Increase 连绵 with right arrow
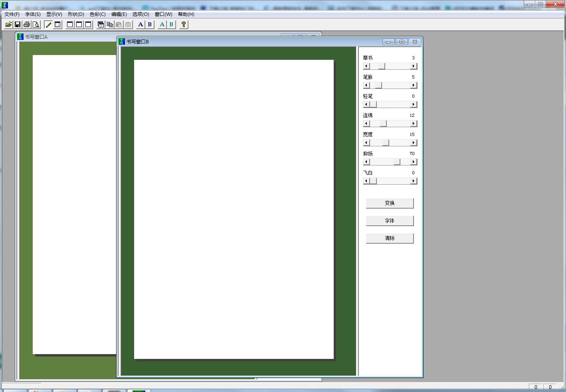566x392 pixels. click(414, 124)
